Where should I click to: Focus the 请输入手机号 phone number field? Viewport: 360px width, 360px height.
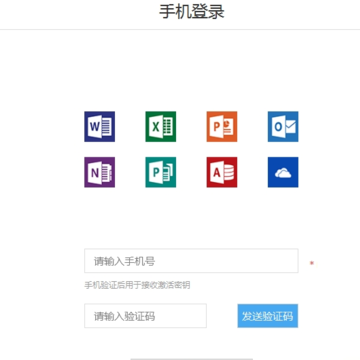191,261
